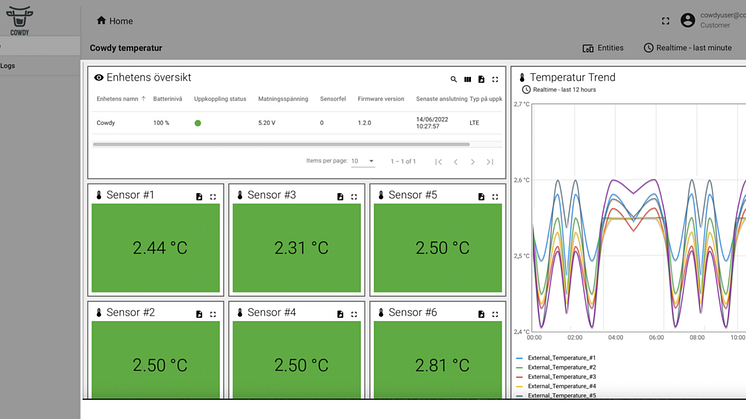Click the LTE connection type cell

(474, 123)
